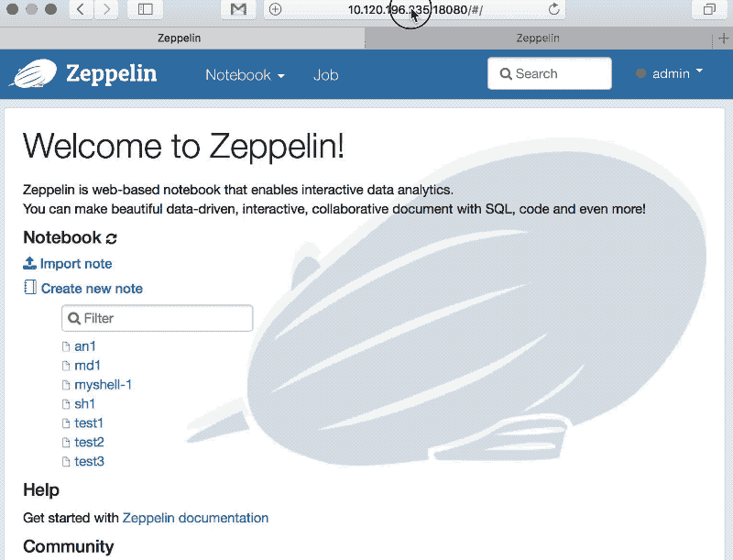Click the Import note upload icon
Image resolution: width=733 pixels, height=560 pixels.
click(30, 263)
